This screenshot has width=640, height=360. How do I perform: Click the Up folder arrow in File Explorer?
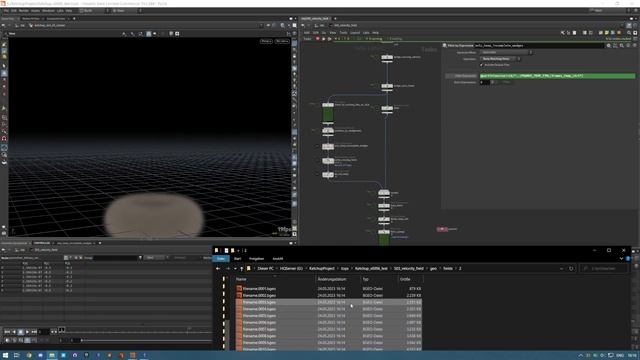pos(242,269)
